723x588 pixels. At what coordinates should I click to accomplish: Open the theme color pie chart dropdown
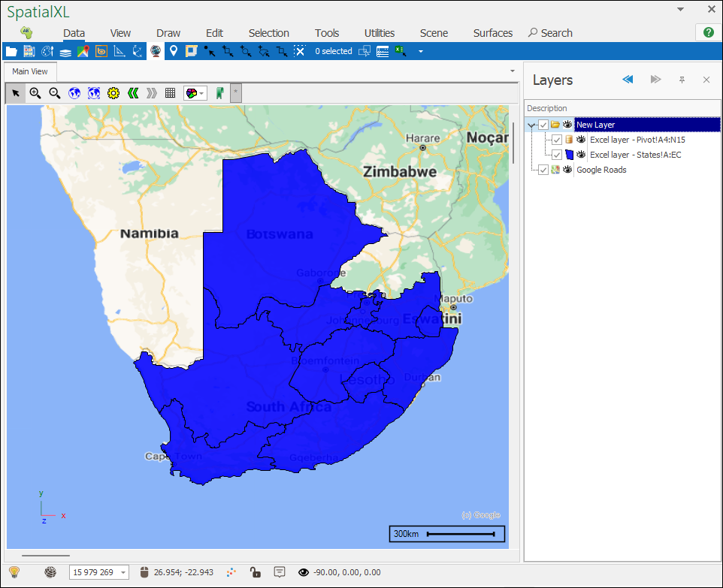click(195, 93)
